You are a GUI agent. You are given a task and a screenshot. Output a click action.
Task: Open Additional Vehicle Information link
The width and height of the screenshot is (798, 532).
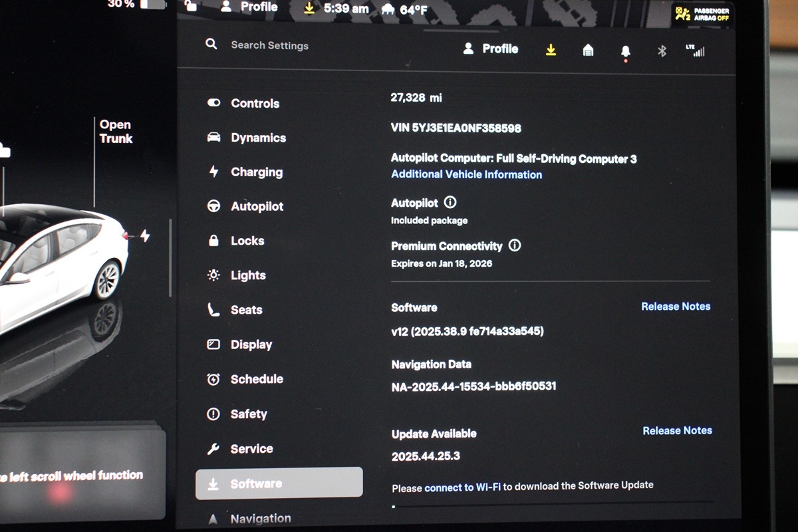point(466,174)
